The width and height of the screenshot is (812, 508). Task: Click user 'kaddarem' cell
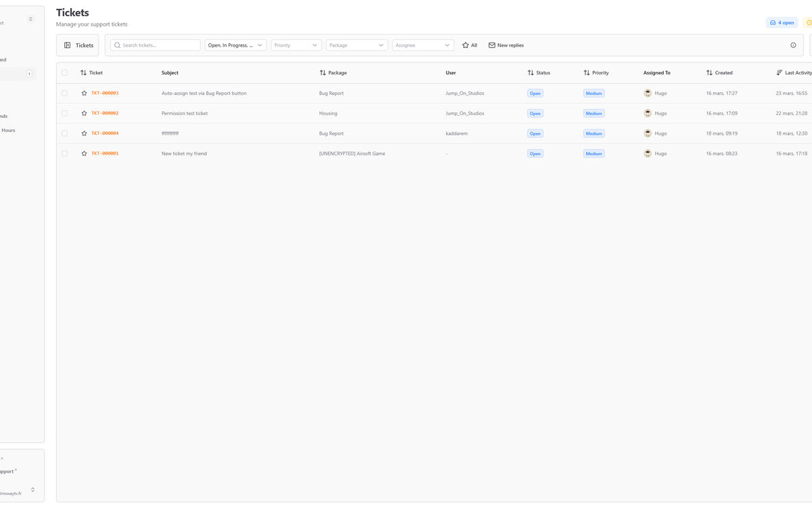pos(457,133)
